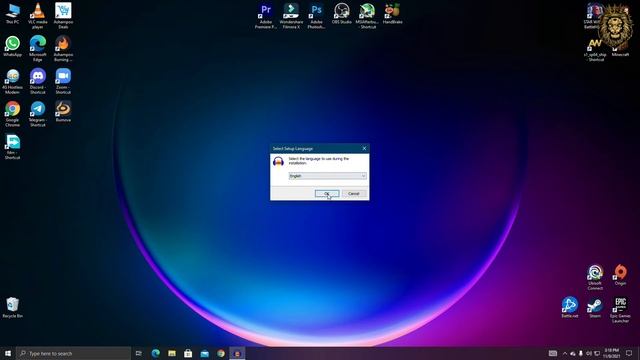Open Steam desktop shortcut
Image resolution: width=640 pixels, height=360 pixels.
click(x=595, y=307)
